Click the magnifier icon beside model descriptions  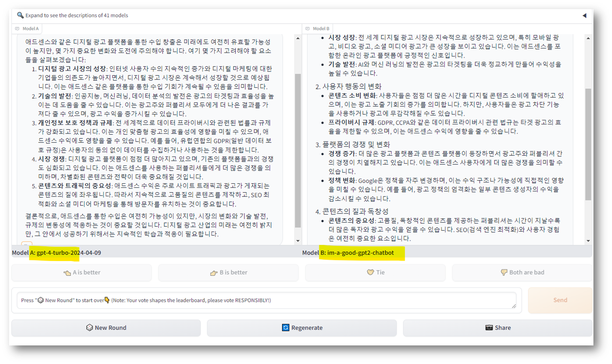point(20,15)
